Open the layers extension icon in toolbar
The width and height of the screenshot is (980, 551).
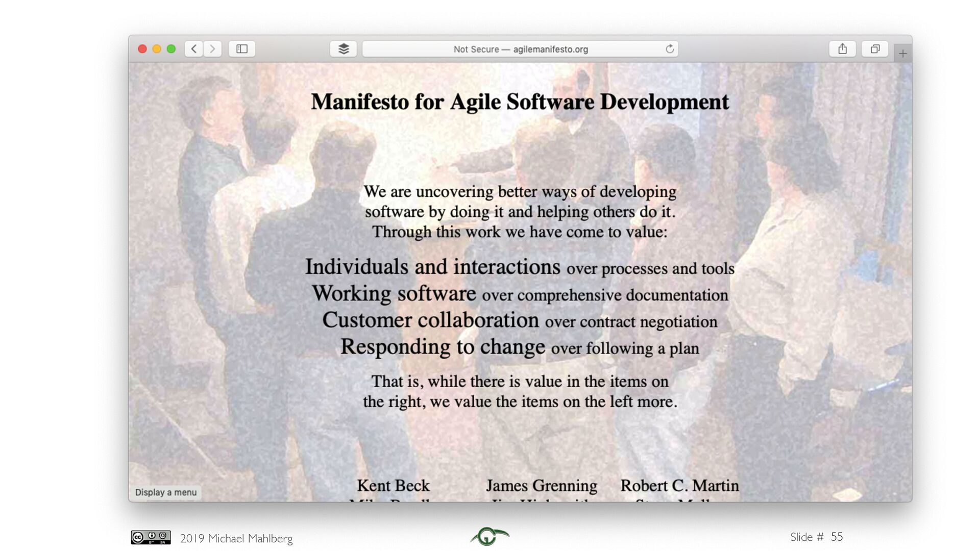[344, 49]
